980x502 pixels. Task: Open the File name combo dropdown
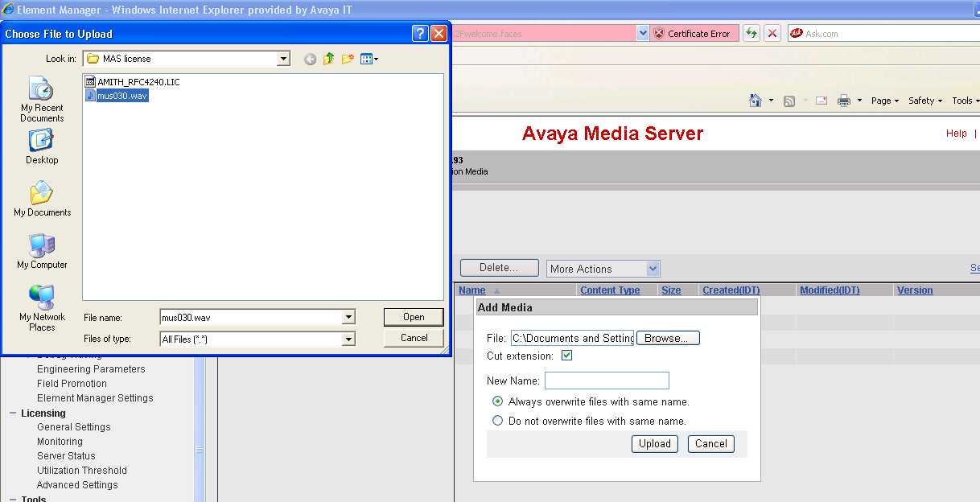click(x=348, y=317)
